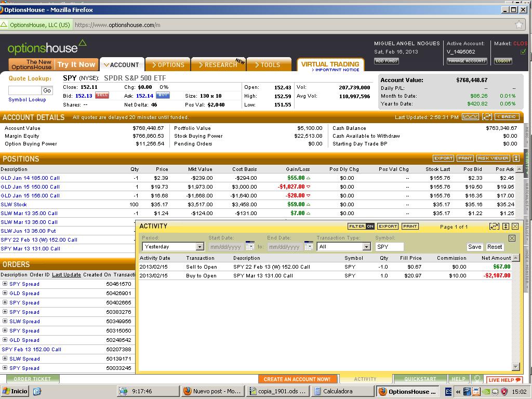Refresh account details with the reload icon
Viewport: 532px width, 399px height.
pyautogui.click(x=487, y=117)
